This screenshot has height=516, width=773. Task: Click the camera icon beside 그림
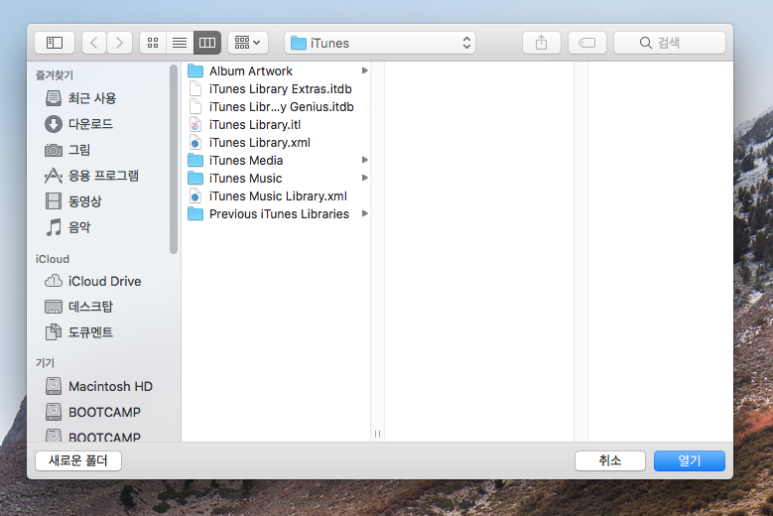point(53,150)
